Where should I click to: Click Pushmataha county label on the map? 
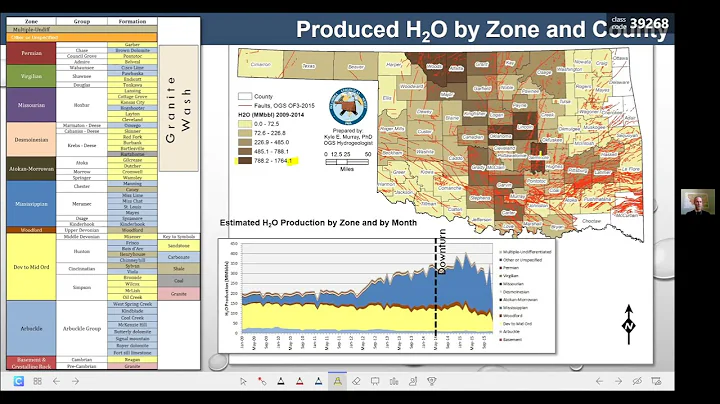[597, 199]
